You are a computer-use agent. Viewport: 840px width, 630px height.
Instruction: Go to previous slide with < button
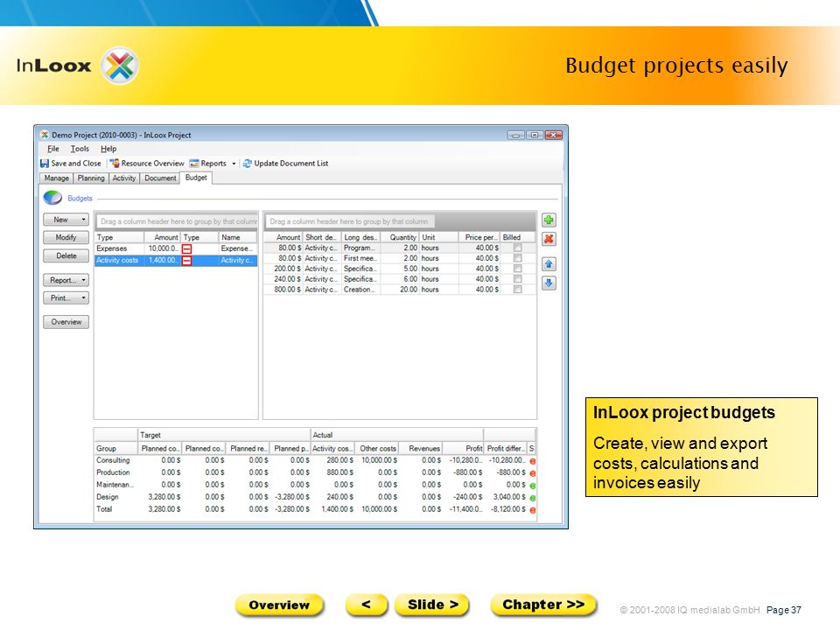coord(366,605)
